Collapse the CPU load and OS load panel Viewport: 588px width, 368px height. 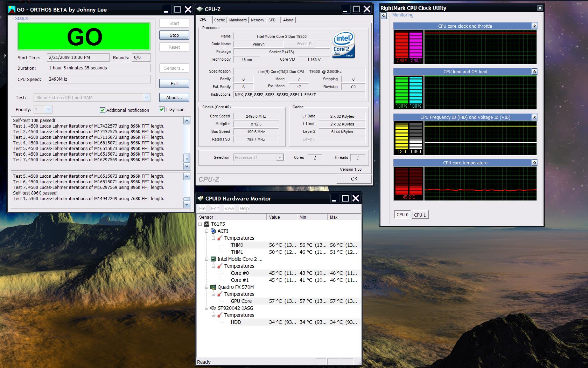pyautogui.click(x=534, y=71)
